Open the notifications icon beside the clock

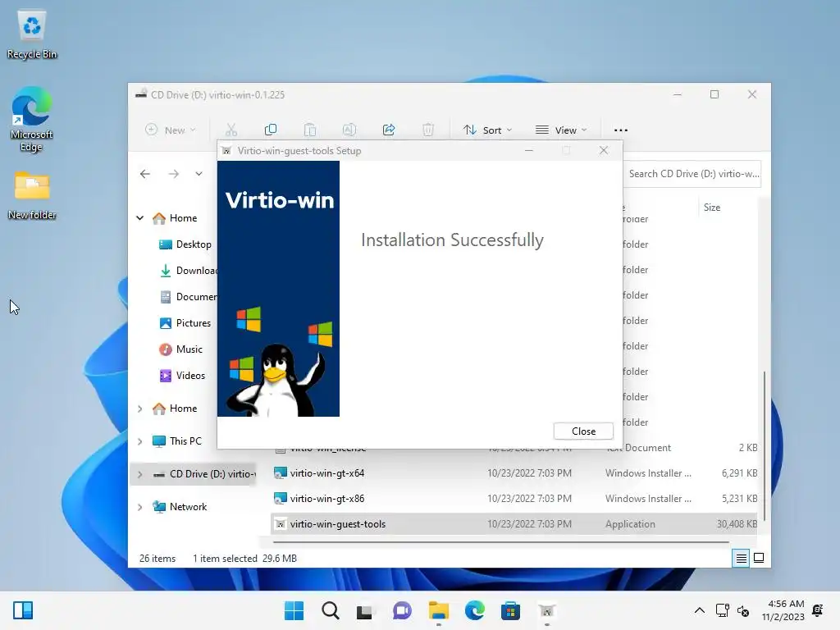pyautogui.click(x=818, y=610)
